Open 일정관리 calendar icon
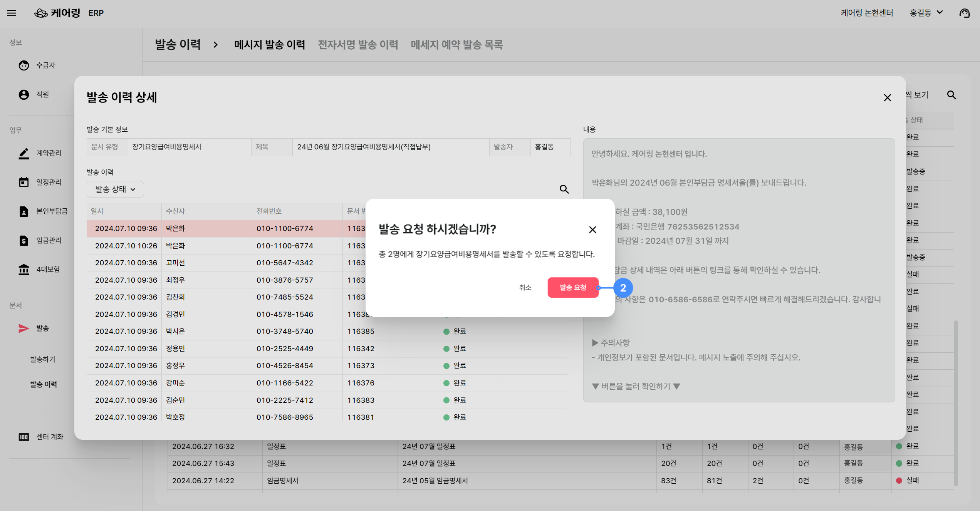This screenshot has width=980, height=511. (x=24, y=182)
